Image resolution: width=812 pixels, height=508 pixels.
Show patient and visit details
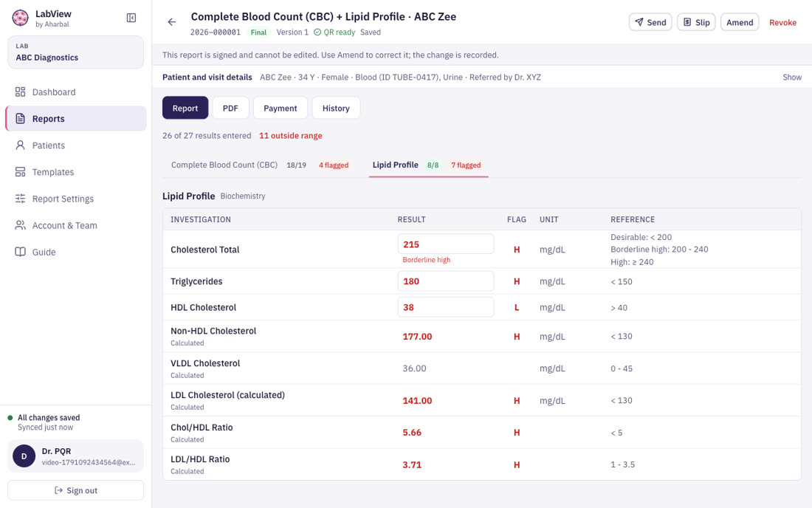(x=792, y=77)
